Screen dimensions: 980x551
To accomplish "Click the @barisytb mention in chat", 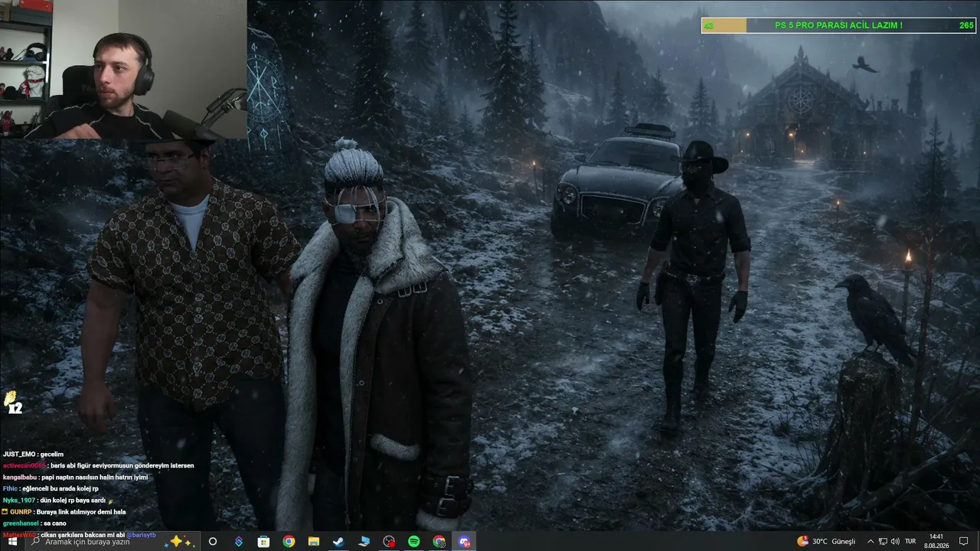I will [141, 535].
